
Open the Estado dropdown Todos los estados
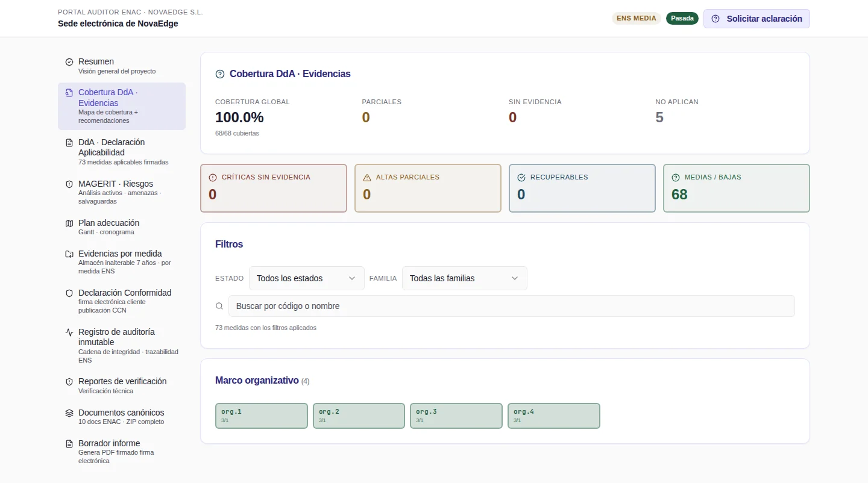click(306, 278)
